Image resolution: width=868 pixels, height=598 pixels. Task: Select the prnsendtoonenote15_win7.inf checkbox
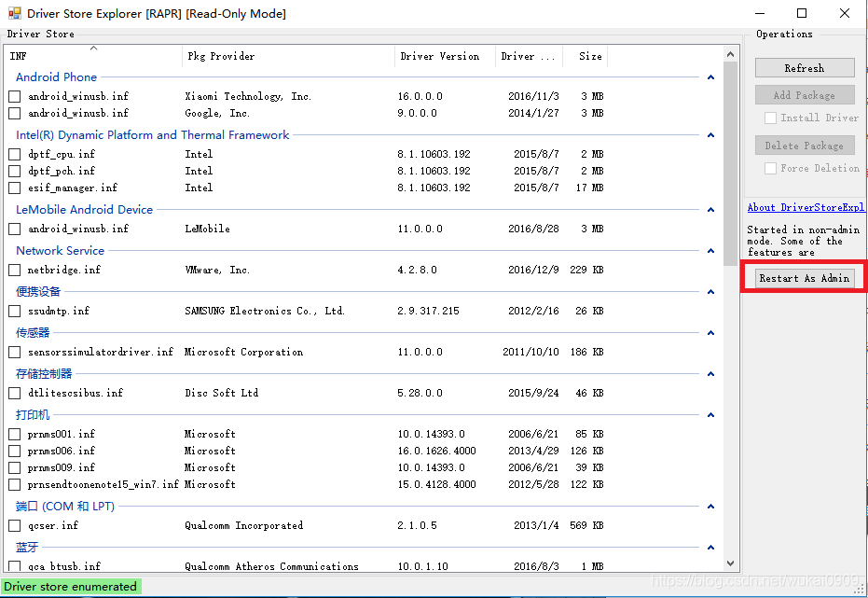pyautogui.click(x=15, y=484)
